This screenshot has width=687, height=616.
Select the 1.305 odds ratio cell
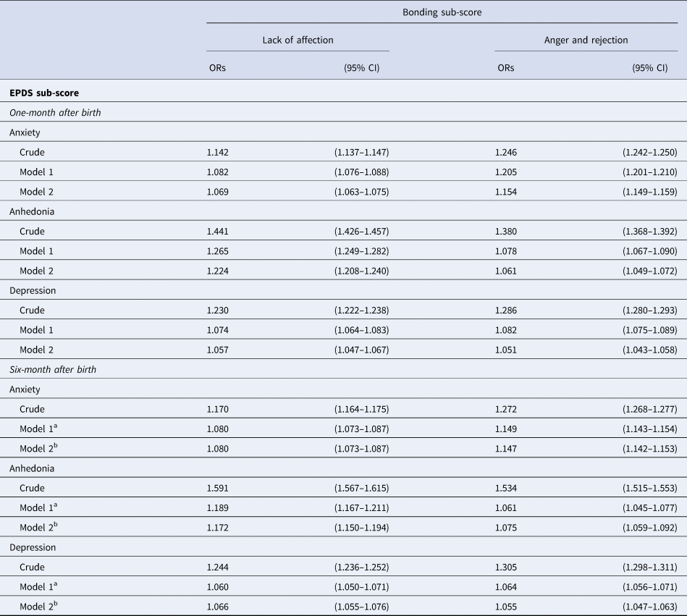tap(506, 567)
